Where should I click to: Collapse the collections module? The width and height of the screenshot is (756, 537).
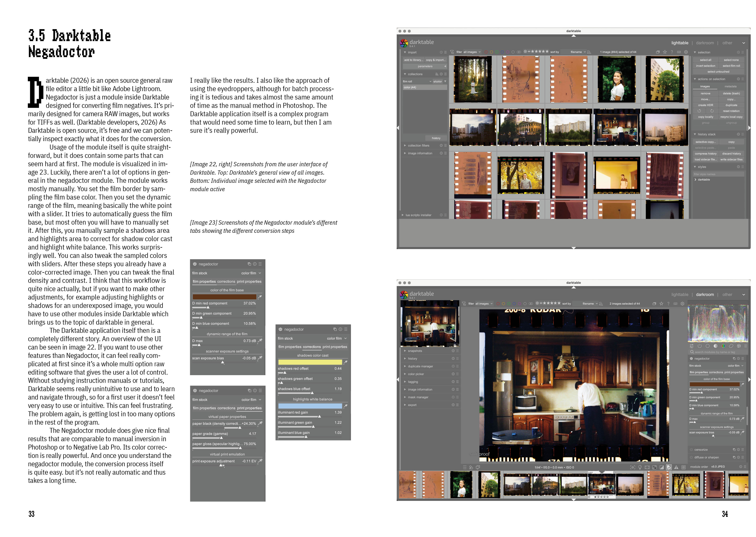[x=405, y=74]
